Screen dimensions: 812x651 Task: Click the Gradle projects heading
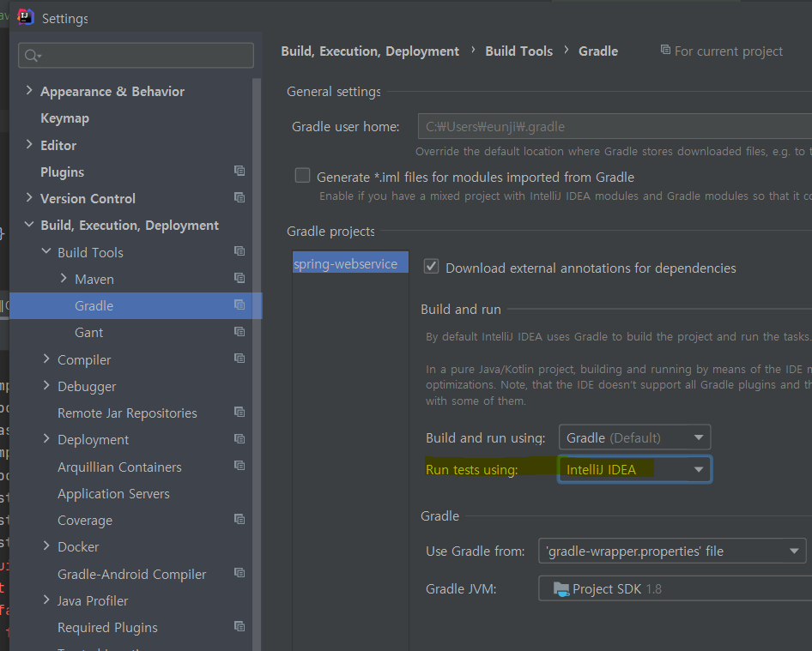(x=330, y=232)
